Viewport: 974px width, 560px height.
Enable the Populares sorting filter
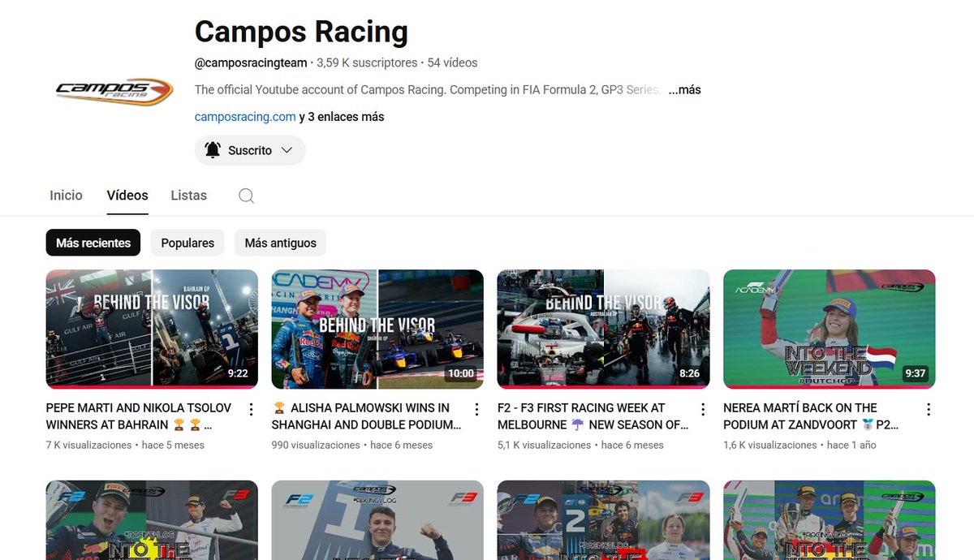[187, 242]
